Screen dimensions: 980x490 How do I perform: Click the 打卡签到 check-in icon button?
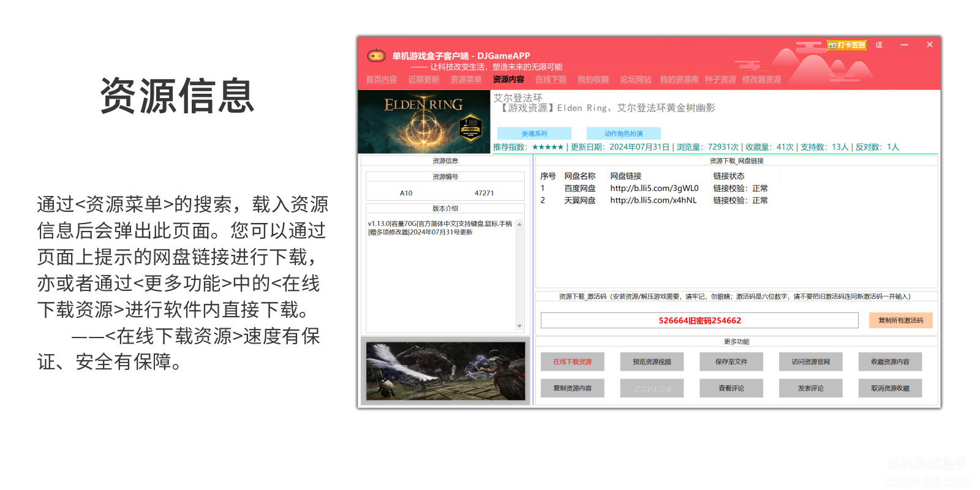tap(846, 45)
